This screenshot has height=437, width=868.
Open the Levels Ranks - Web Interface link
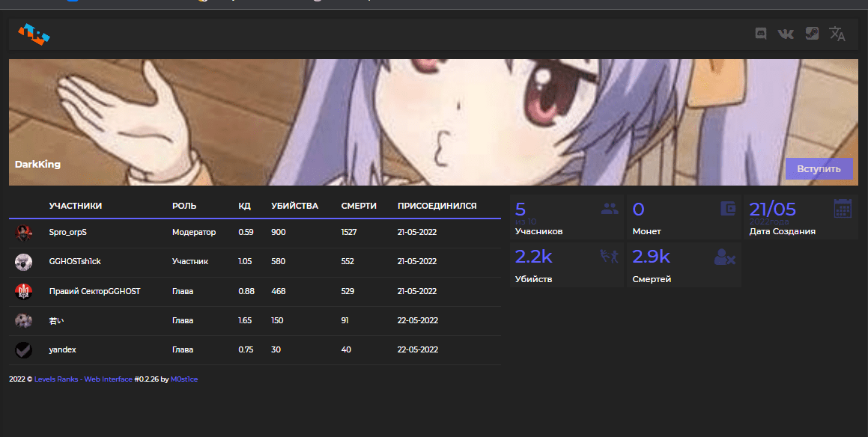pyautogui.click(x=83, y=379)
